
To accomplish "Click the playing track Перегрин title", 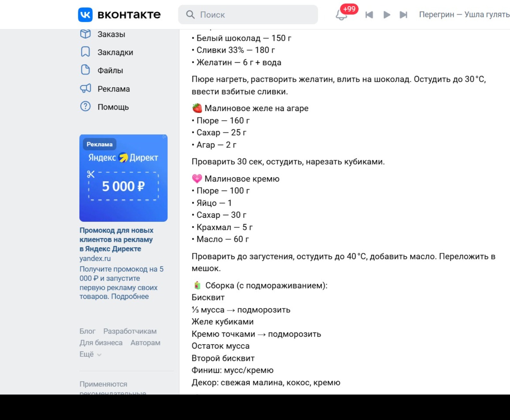I will tap(464, 14).
